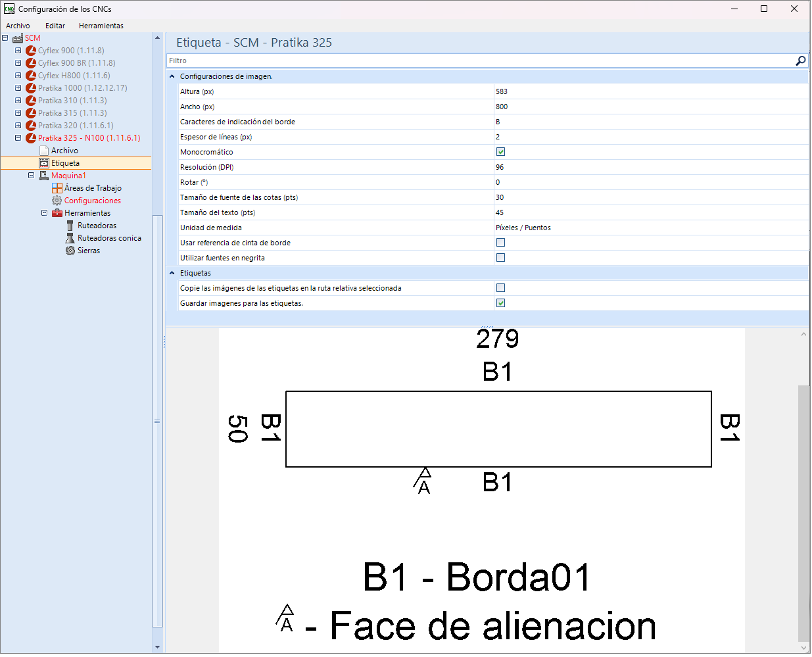This screenshot has width=812, height=657.
Task: Click the Pratika 1000 machine icon
Action: [x=31, y=88]
